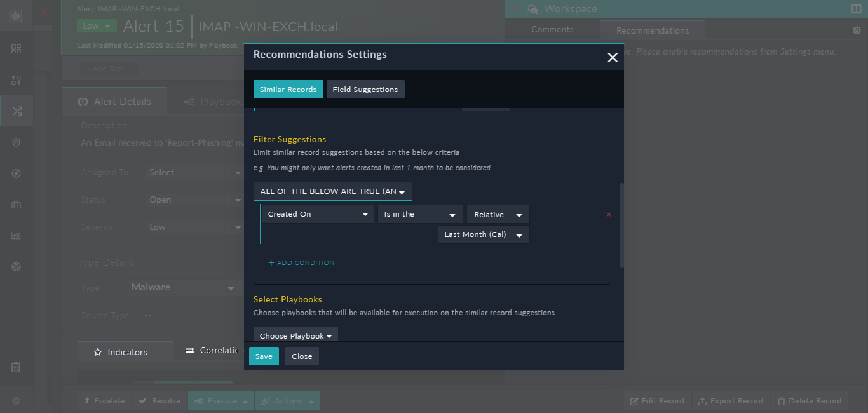
Task: Open the Choose Playbook dropdown
Action: [x=295, y=335]
